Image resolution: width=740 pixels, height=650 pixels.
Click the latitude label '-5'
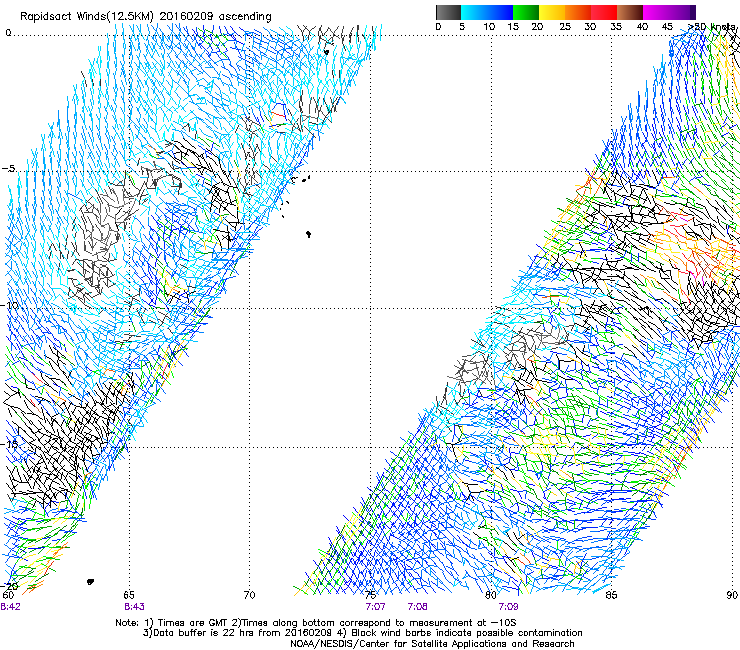coord(9,169)
